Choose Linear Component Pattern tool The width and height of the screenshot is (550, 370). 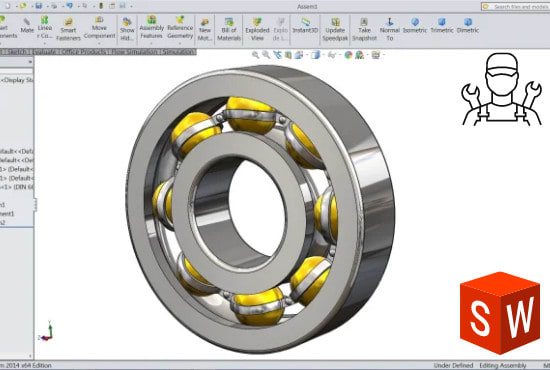click(x=45, y=27)
